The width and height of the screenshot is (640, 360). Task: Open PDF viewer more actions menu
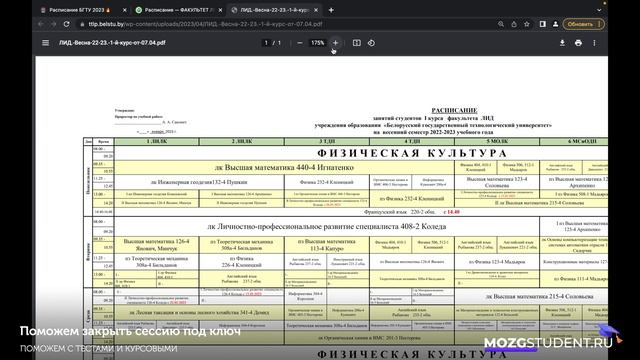pyautogui.click(x=594, y=43)
